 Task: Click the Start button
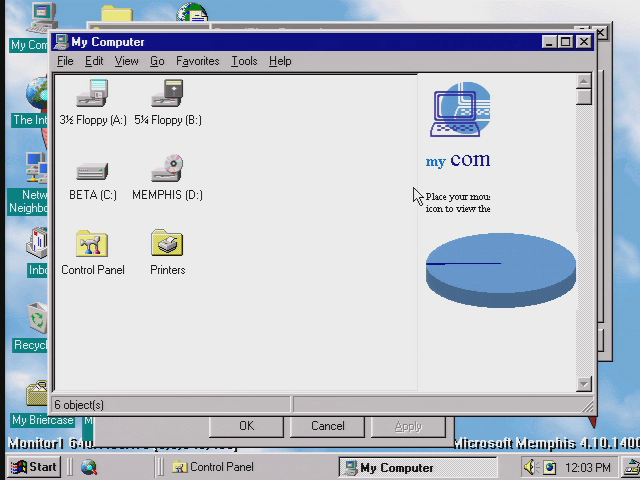coord(34,467)
